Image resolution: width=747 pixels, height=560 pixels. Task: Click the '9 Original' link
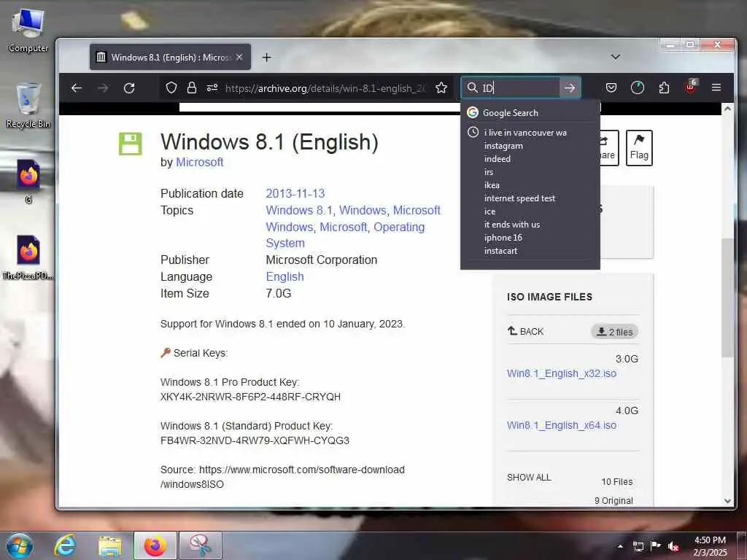[x=614, y=501]
